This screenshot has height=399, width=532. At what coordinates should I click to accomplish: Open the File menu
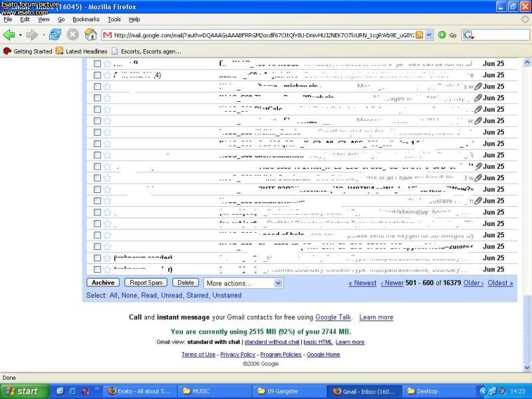tap(7, 19)
